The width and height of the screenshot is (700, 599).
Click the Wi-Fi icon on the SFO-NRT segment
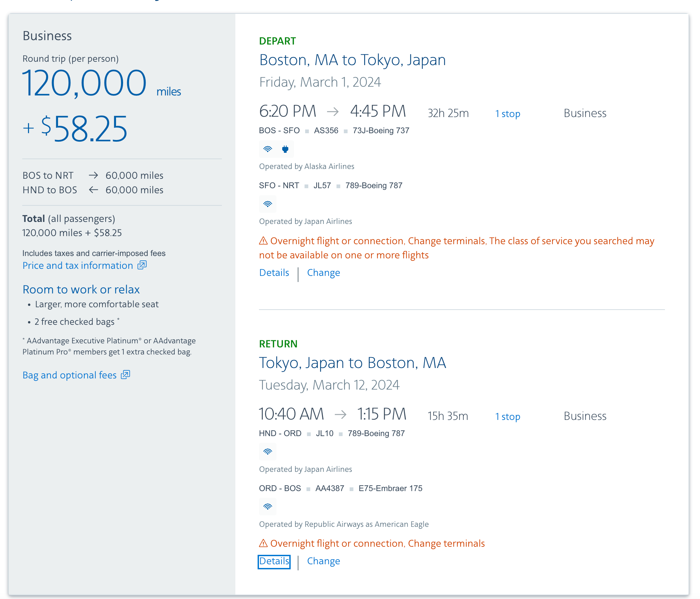[x=268, y=204]
